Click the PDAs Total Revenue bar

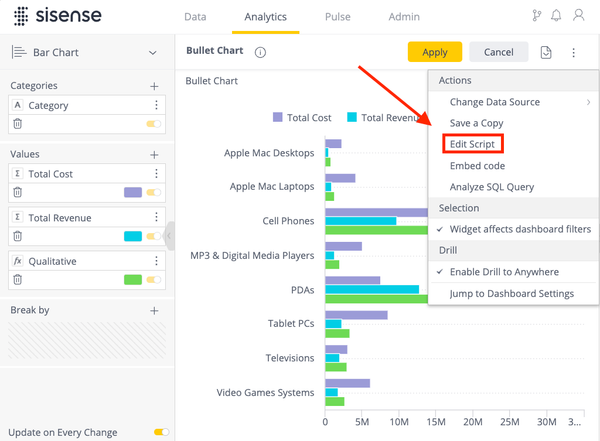pos(372,289)
